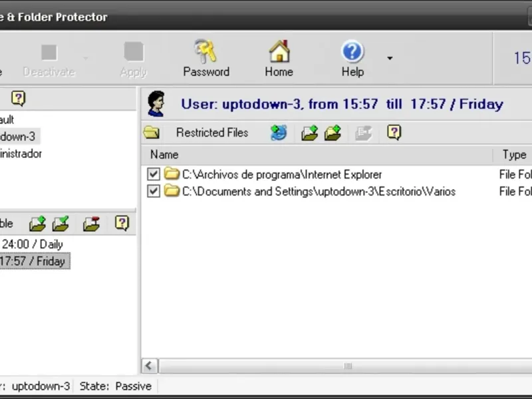
Task: Click the add time schedule icon with green plus
Action: (37, 223)
